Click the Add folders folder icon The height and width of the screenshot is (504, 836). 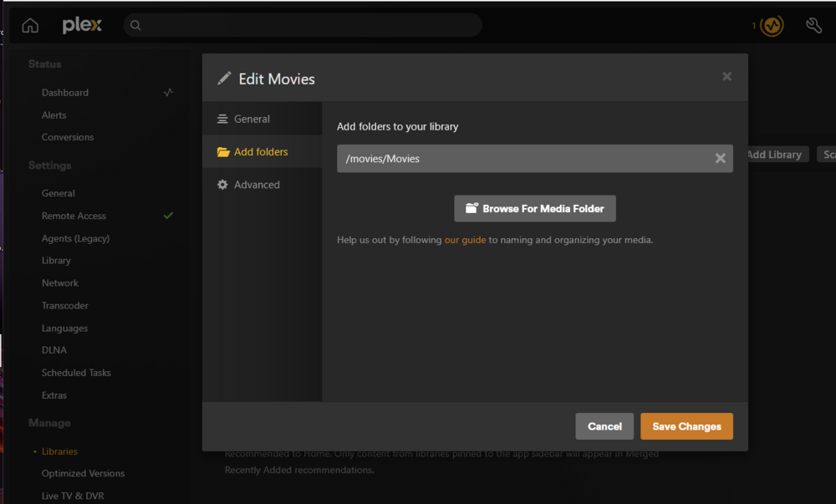(x=223, y=152)
